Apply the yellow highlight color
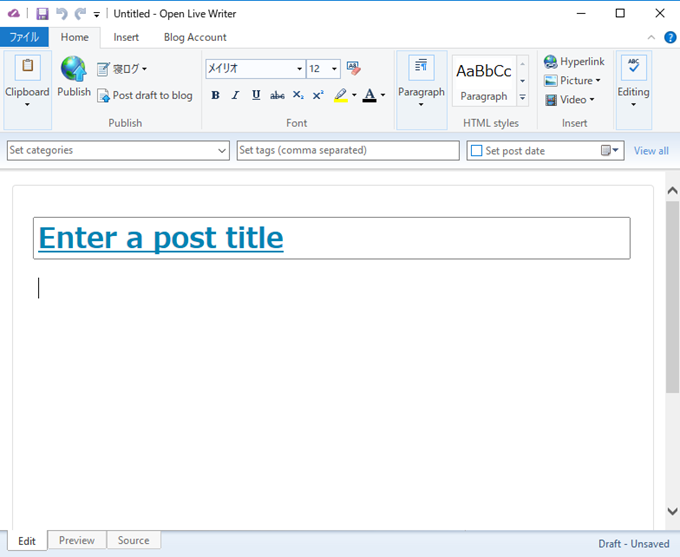Screen dimensions: 680x557 pos(341,95)
